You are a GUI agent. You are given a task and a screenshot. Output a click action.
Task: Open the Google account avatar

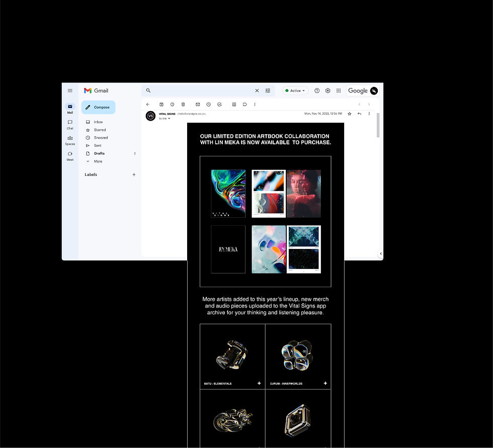coord(374,91)
